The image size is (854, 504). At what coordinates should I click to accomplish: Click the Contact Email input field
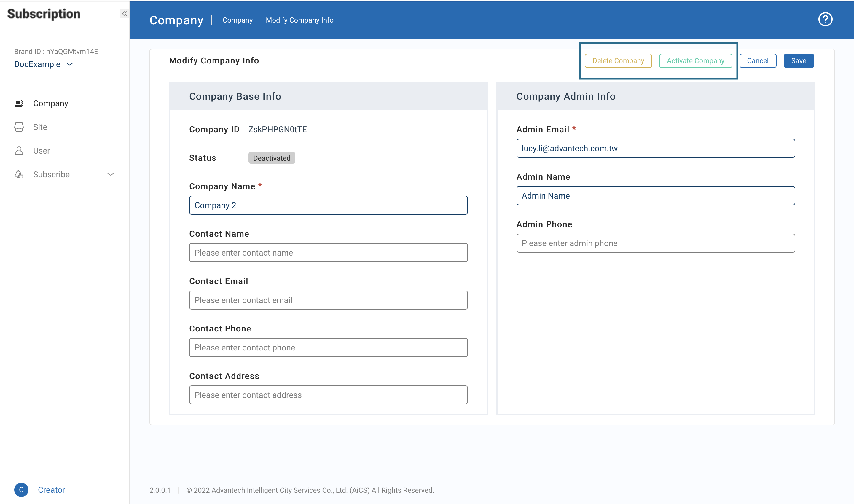pyautogui.click(x=328, y=300)
